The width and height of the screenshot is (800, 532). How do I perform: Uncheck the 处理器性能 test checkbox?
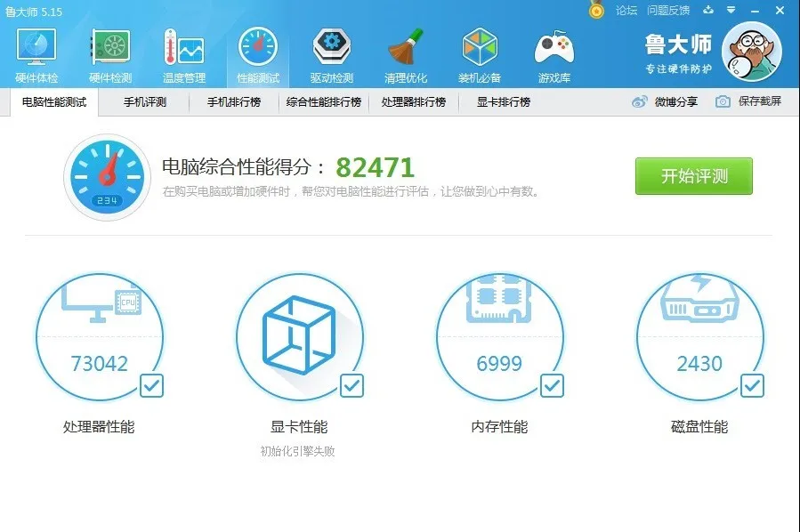coord(151,385)
